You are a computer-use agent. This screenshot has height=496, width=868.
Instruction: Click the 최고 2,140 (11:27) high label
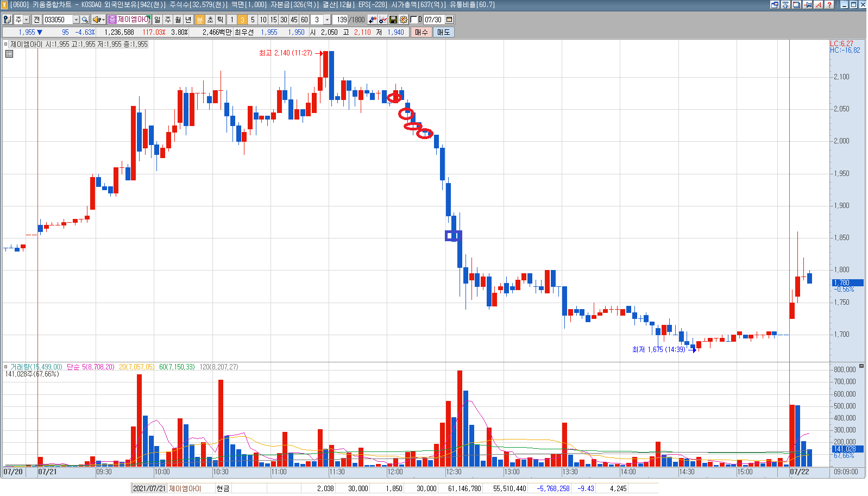[286, 53]
